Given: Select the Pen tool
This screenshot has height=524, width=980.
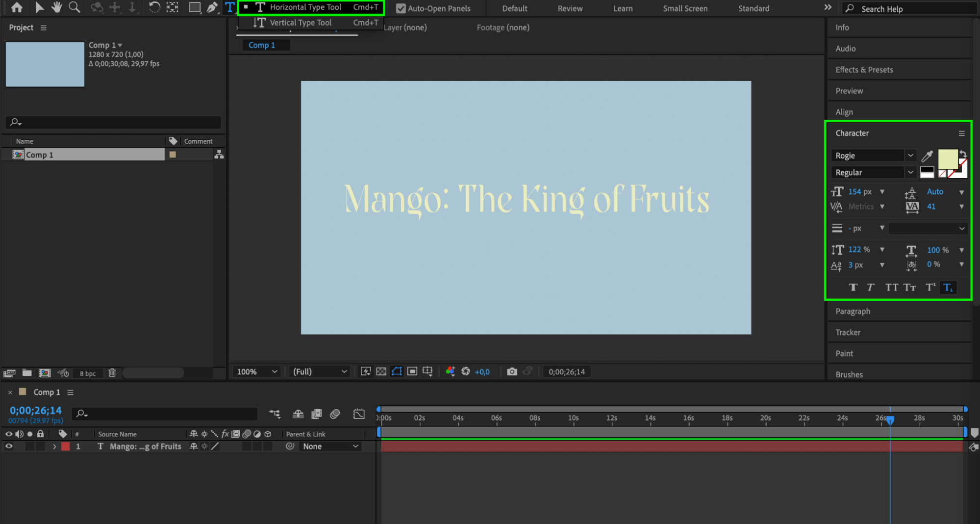Looking at the screenshot, I should pyautogui.click(x=212, y=7).
